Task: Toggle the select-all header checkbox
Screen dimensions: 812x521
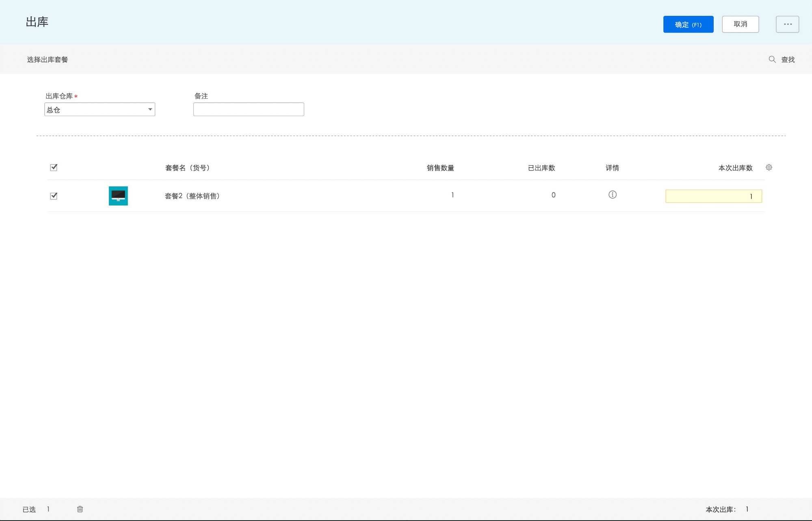Action: click(x=54, y=167)
